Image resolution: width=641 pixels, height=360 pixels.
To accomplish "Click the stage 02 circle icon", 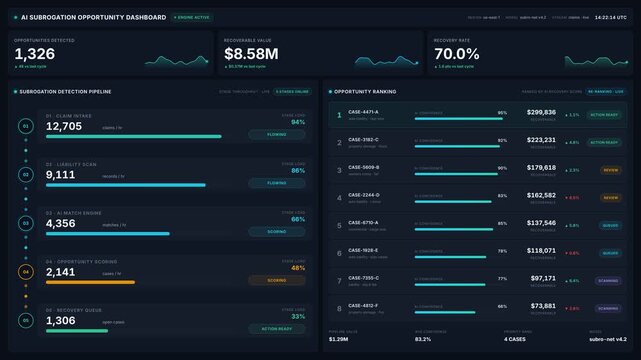I will 26,175.
